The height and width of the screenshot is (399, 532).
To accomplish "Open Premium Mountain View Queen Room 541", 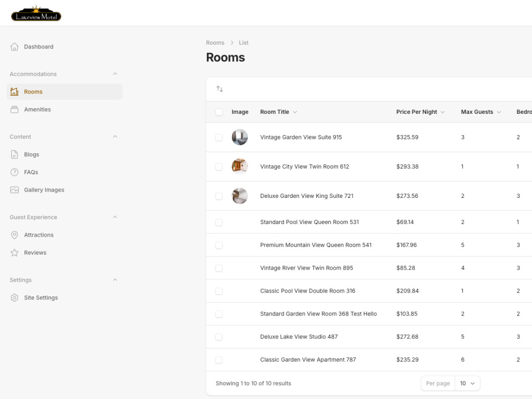I will (x=316, y=245).
